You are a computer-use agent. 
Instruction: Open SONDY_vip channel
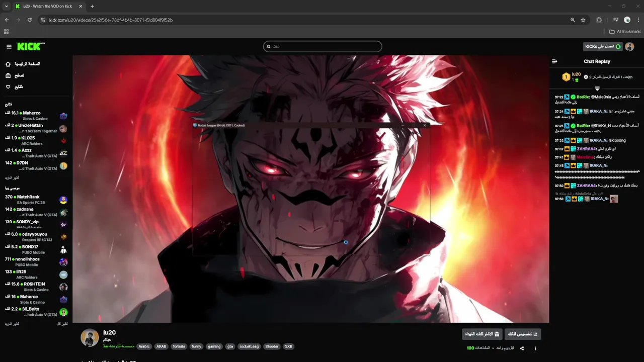tap(36, 224)
